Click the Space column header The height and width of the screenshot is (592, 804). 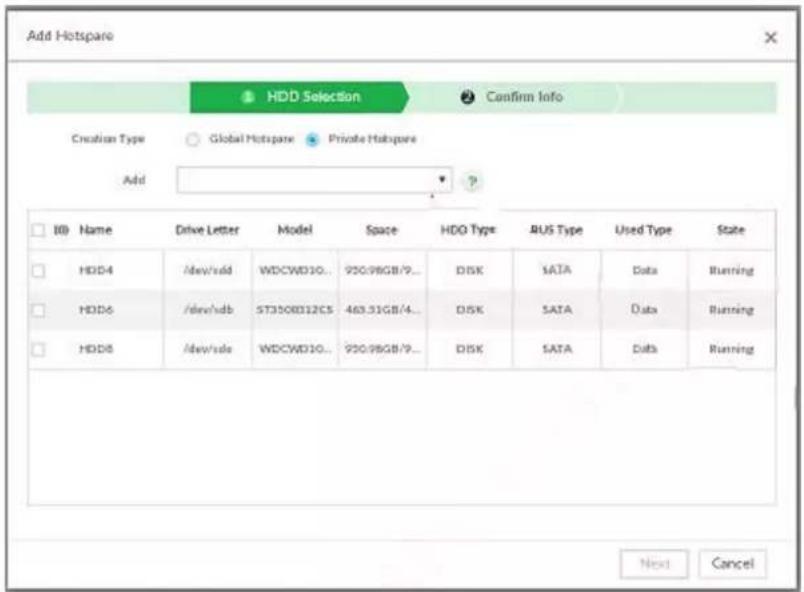(x=381, y=230)
